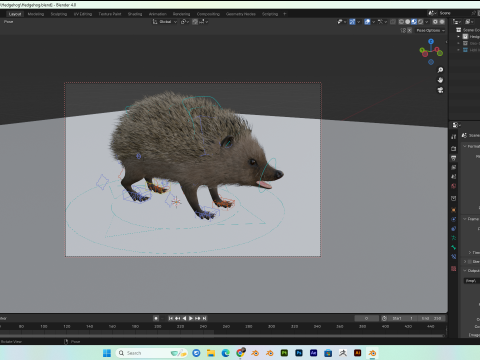480x360 pixels.
Task: Switch to the UV Editing workspace tab
Action: 83,14
